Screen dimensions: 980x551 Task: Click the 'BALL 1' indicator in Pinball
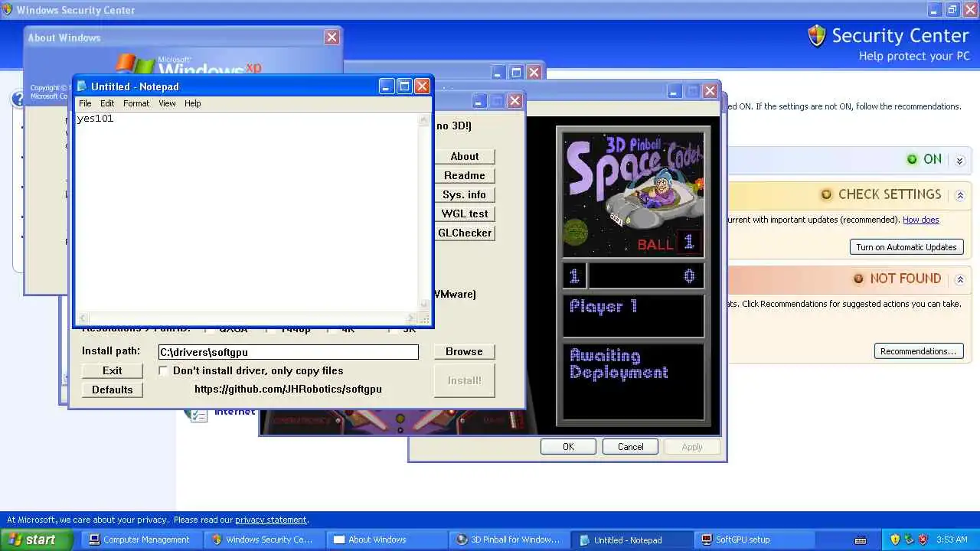tap(668, 243)
